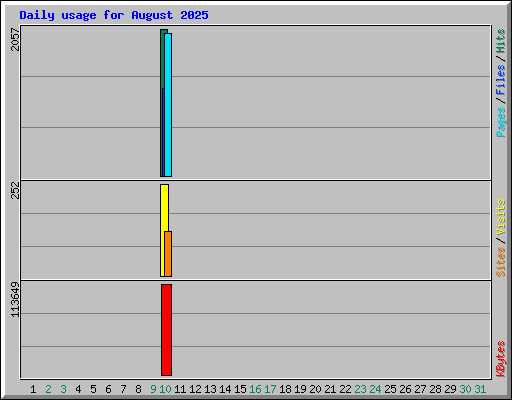Click the orange Sites legend label
Viewport: 512px width, 400px height.
click(x=501, y=262)
